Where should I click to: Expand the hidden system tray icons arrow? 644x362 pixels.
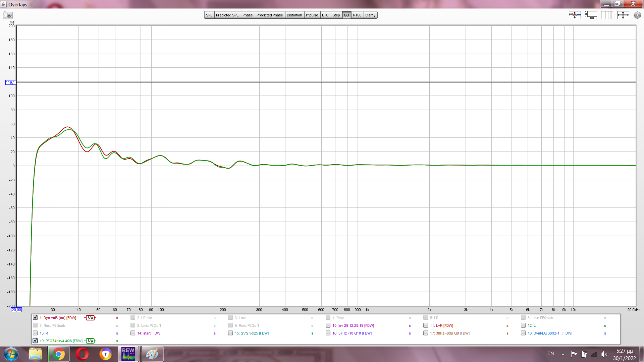tap(563, 354)
